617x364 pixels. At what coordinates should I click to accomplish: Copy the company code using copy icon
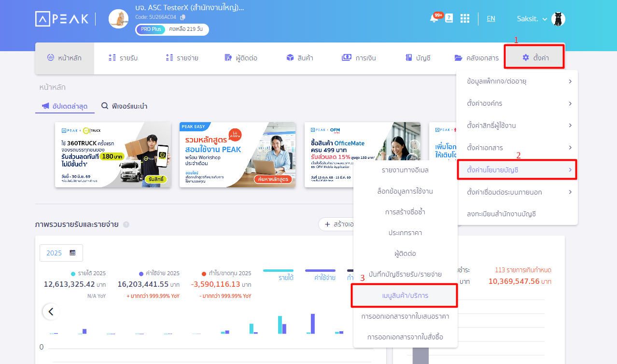tap(182, 17)
